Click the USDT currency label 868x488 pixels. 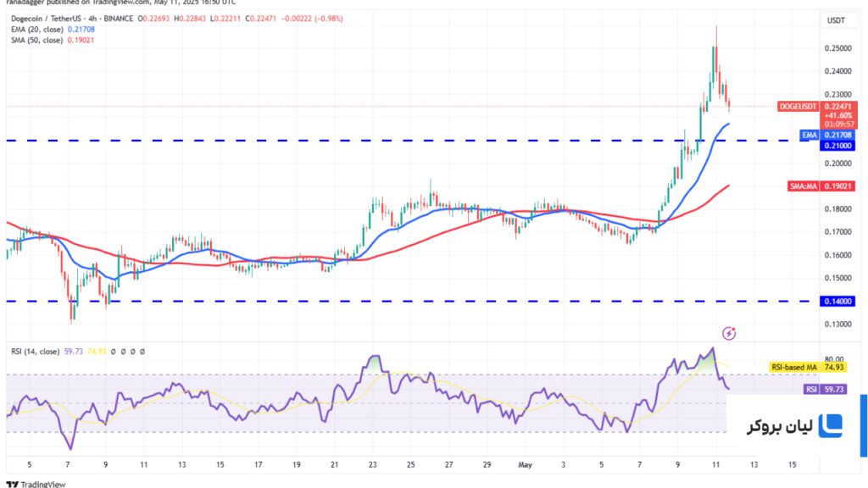pos(836,20)
